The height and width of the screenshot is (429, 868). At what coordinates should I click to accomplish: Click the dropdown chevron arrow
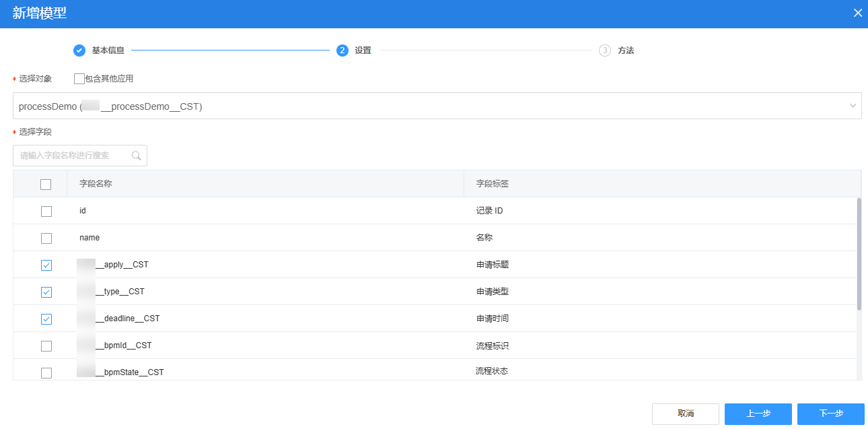coord(853,106)
